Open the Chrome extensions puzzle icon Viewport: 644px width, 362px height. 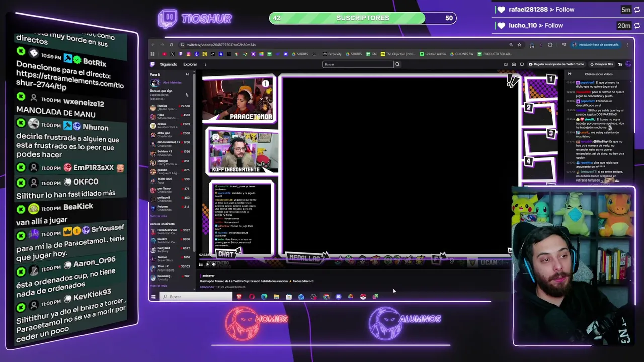point(550,45)
